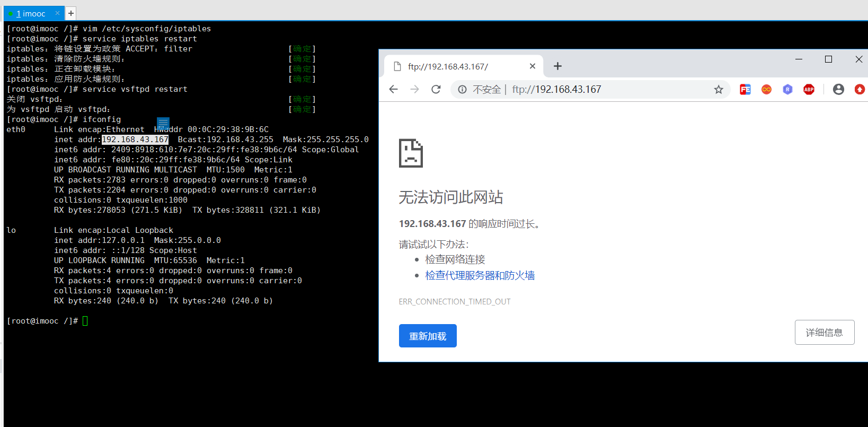Maximize the browser window
The width and height of the screenshot is (868, 427).
pyautogui.click(x=829, y=59)
